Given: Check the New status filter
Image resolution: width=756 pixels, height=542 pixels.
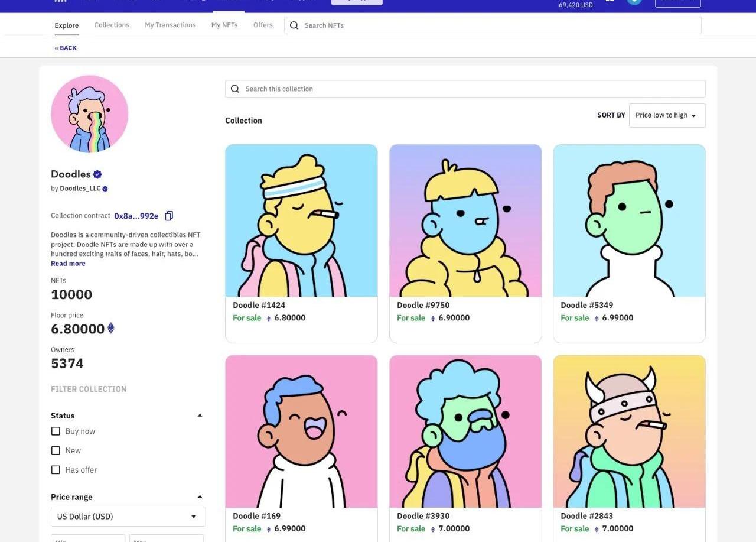Looking at the screenshot, I should pyautogui.click(x=56, y=450).
